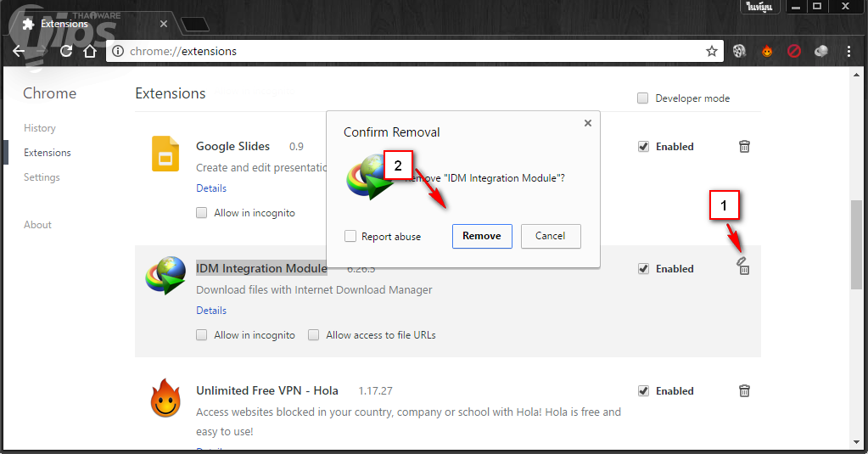The width and height of the screenshot is (868, 454).
Task: Tick Allow access to file URLs
Action: 313,335
